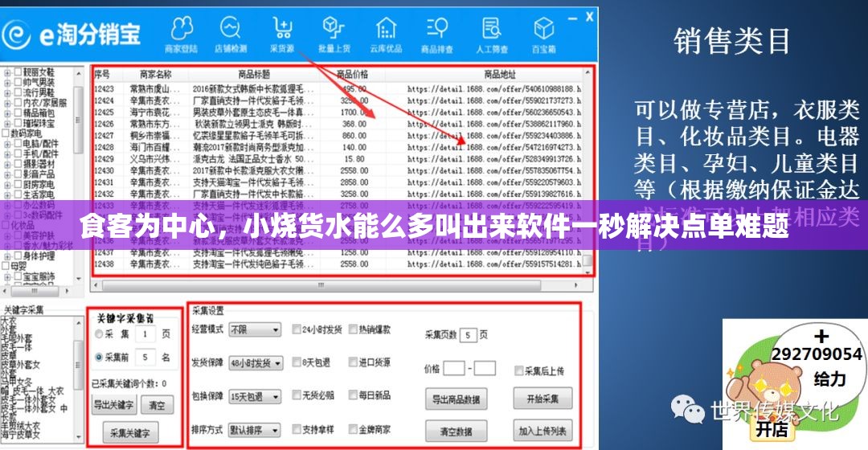Select the 璀璨珠宝 tree item
Viewport: 868px width, 450px height.
pos(39,124)
